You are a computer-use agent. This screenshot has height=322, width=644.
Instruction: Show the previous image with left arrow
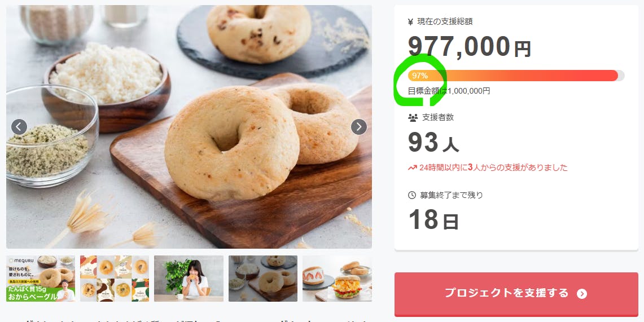[19, 127]
